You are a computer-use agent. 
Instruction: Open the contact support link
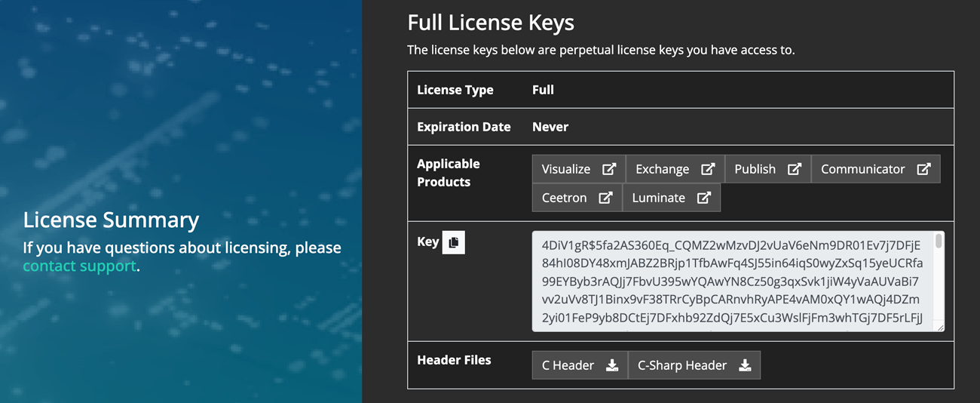tap(79, 266)
